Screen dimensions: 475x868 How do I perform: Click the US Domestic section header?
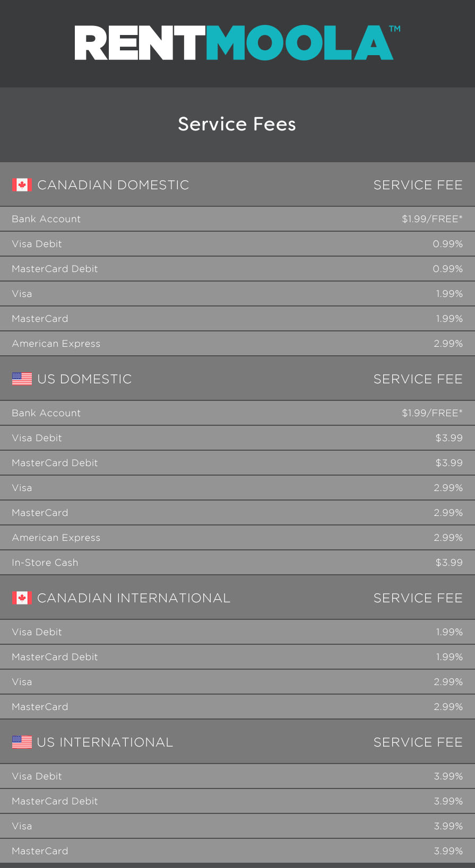pyautogui.click(x=237, y=379)
